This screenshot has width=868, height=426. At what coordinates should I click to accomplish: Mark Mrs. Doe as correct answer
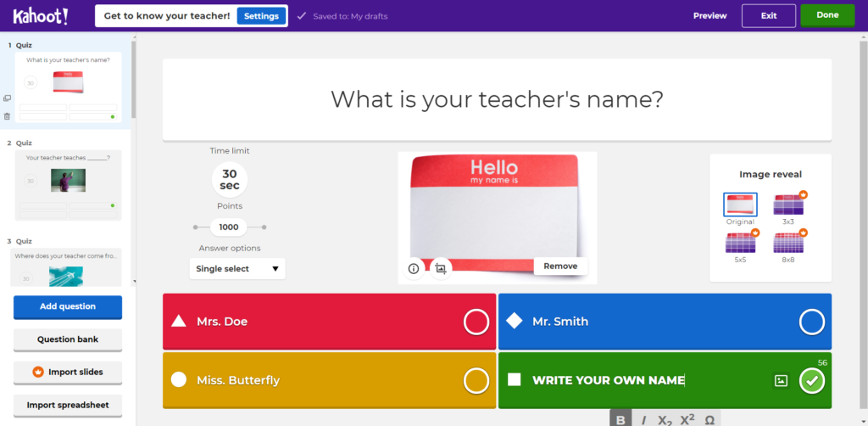[x=476, y=322]
